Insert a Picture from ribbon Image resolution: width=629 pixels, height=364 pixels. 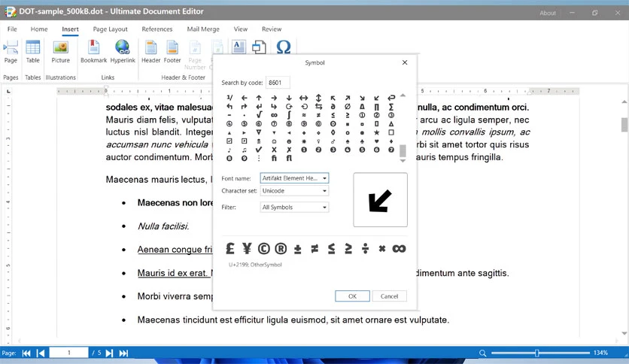(x=61, y=51)
